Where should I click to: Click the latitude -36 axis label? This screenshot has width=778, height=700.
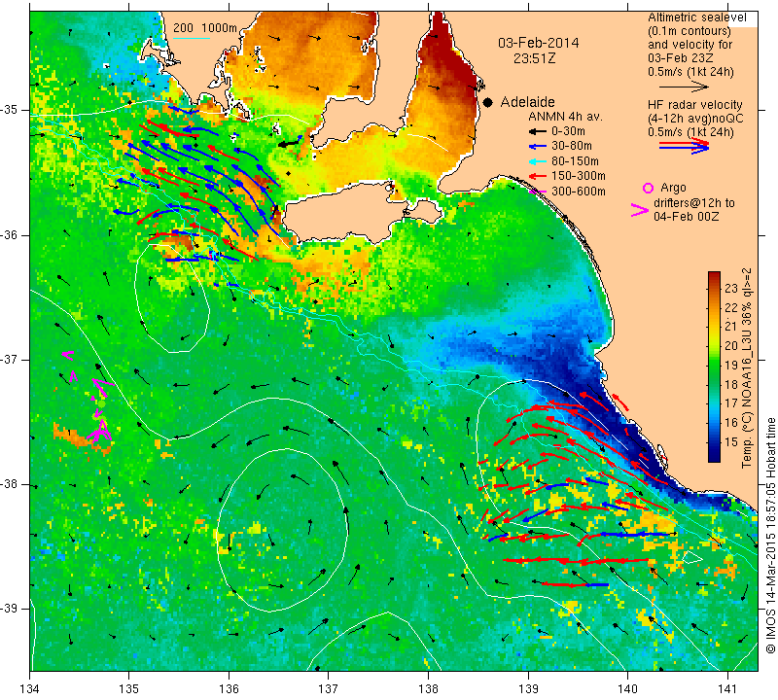[x=10, y=235]
